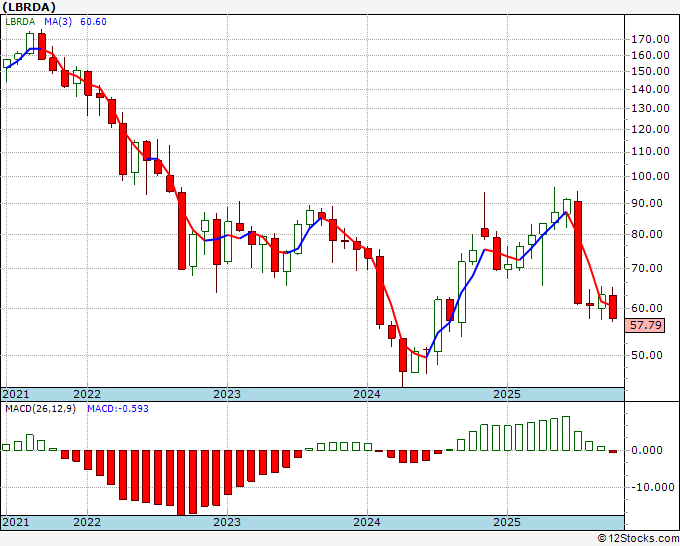680x546 pixels.
Task: Click 2022 on the MACD panel timeline
Action: click(87, 522)
